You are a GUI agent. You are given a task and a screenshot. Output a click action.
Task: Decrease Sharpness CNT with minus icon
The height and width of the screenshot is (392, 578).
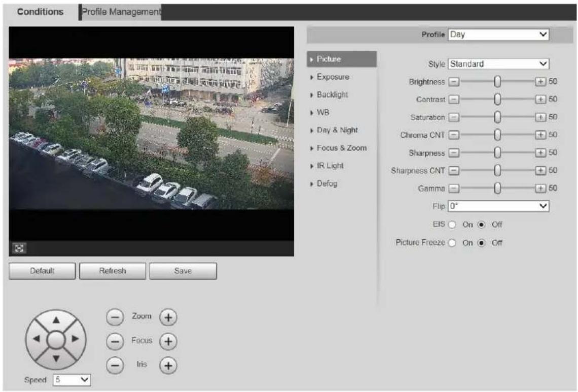[x=454, y=170]
